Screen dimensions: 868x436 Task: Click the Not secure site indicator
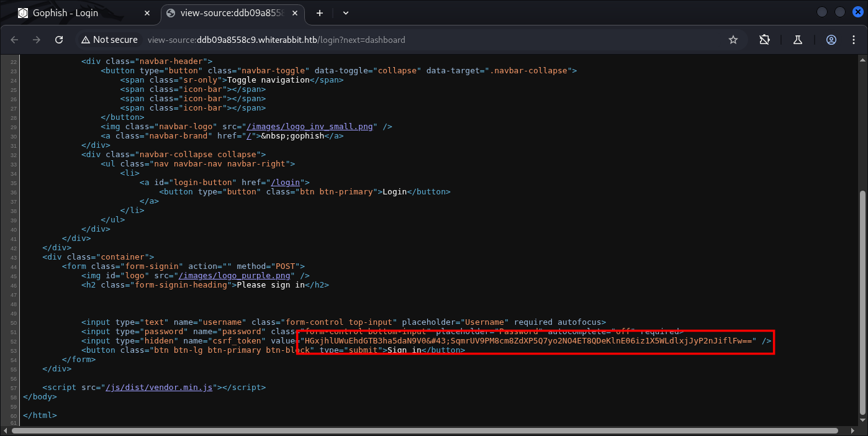pos(109,40)
